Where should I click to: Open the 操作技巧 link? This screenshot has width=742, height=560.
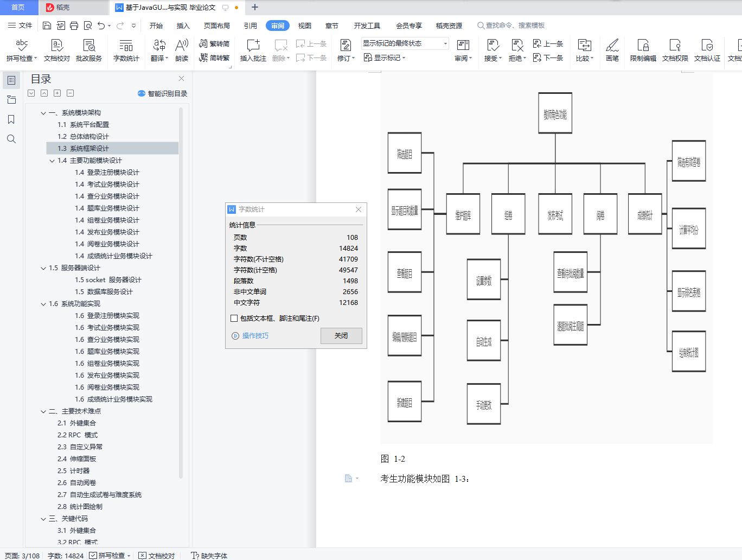click(x=250, y=336)
